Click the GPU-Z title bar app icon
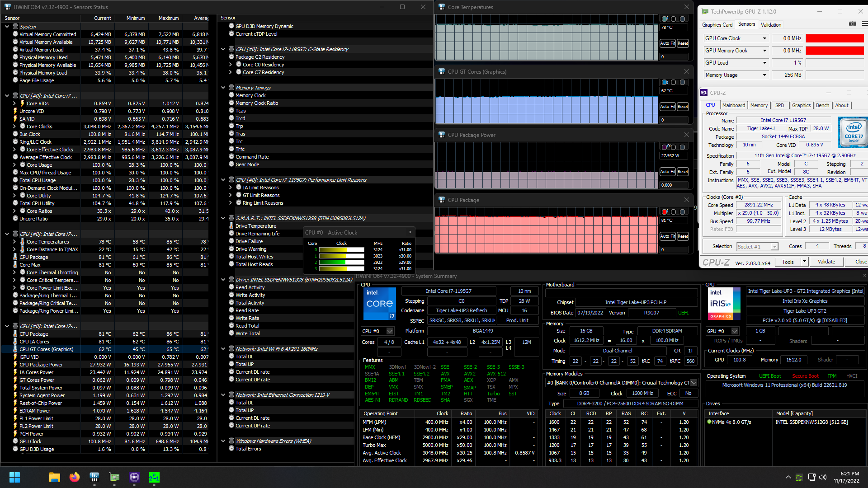Image resolution: width=868 pixels, height=488 pixels. click(x=704, y=12)
